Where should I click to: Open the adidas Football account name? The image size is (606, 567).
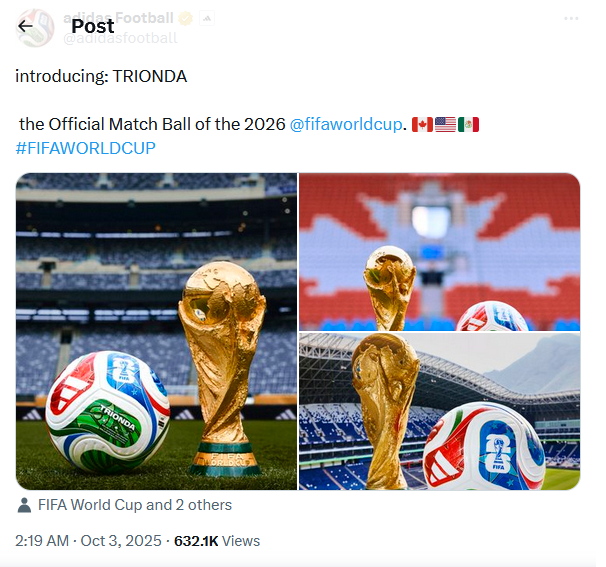click(118, 18)
